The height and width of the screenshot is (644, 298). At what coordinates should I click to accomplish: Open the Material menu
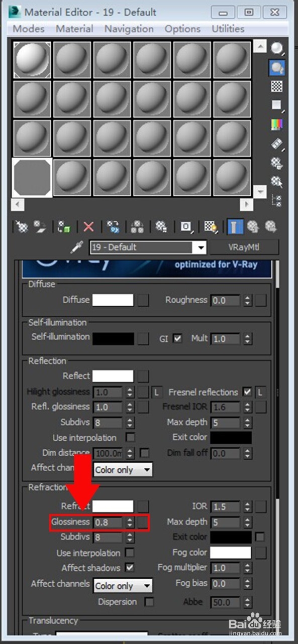pos(74,29)
